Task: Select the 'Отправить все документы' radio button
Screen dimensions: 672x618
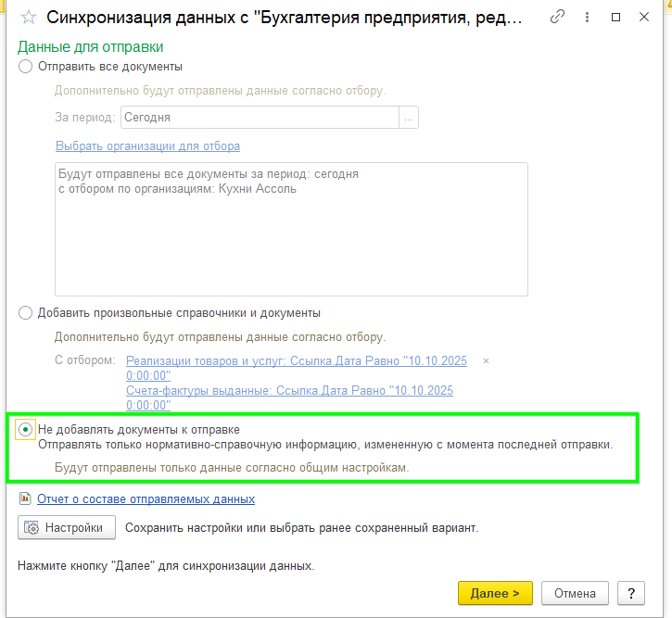Action: (25, 67)
